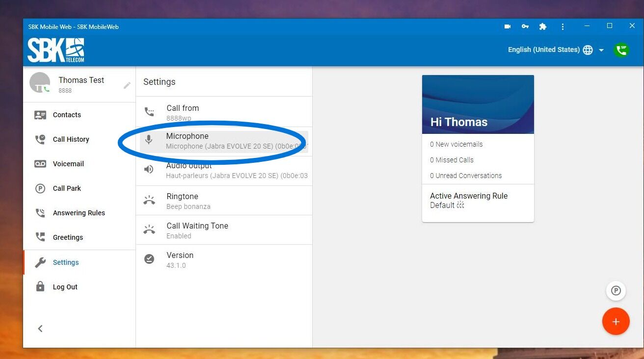The height and width of the screenshot is (359, 644).
Task: Click the Call from phone icon
Action: tap(149, 112)
